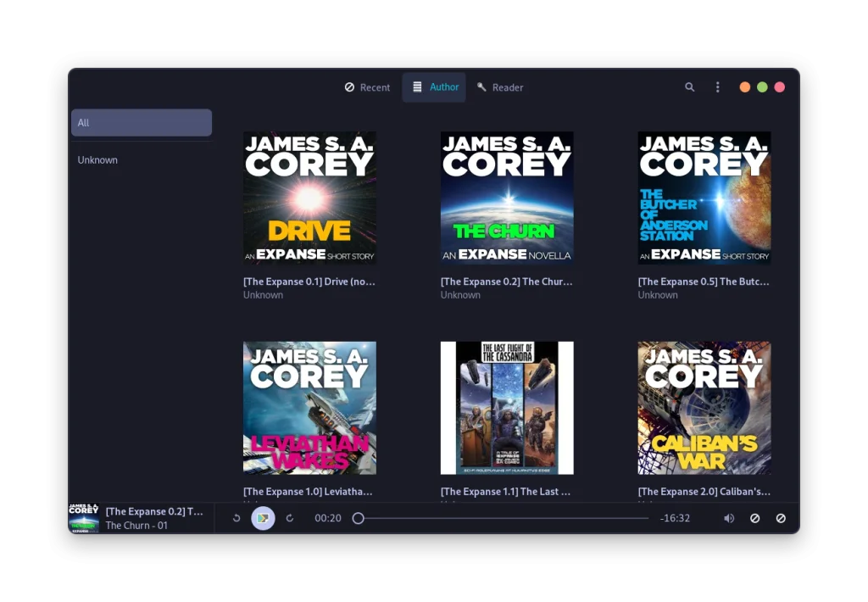Switch to the Author tab
The image size is (868, 602).
coord(435,87)
